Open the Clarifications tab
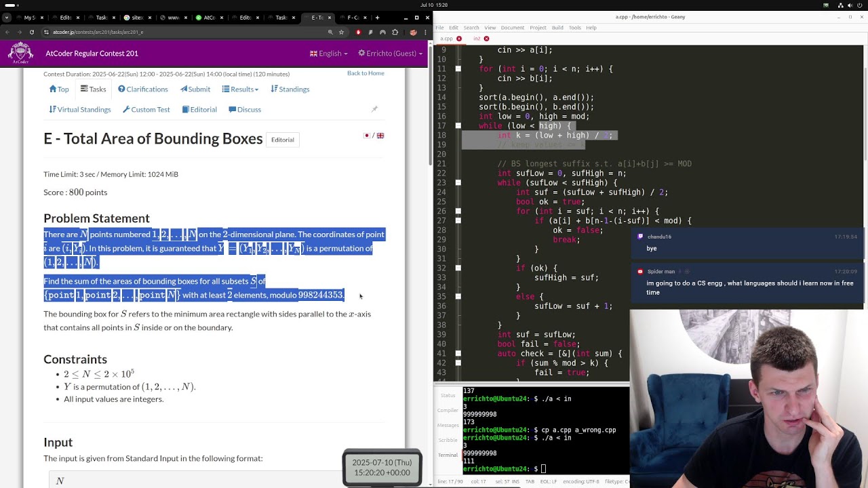 click(142, 89)
